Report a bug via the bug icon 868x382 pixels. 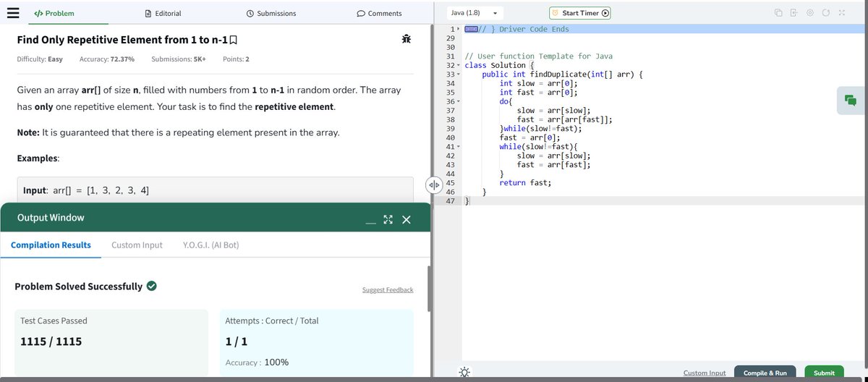(407, 38)
